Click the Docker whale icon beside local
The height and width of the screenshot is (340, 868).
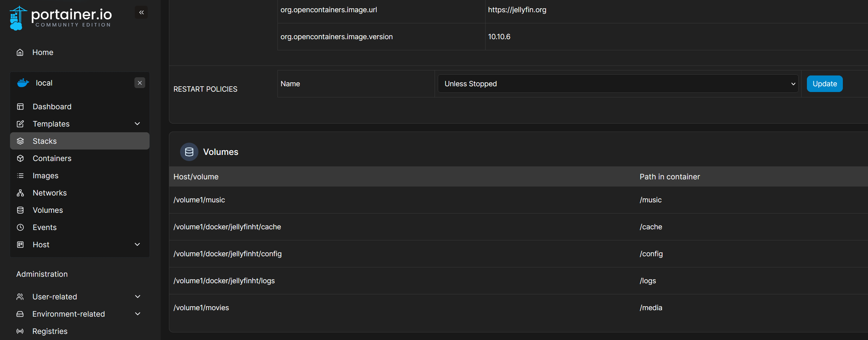[x=23, y=83]
